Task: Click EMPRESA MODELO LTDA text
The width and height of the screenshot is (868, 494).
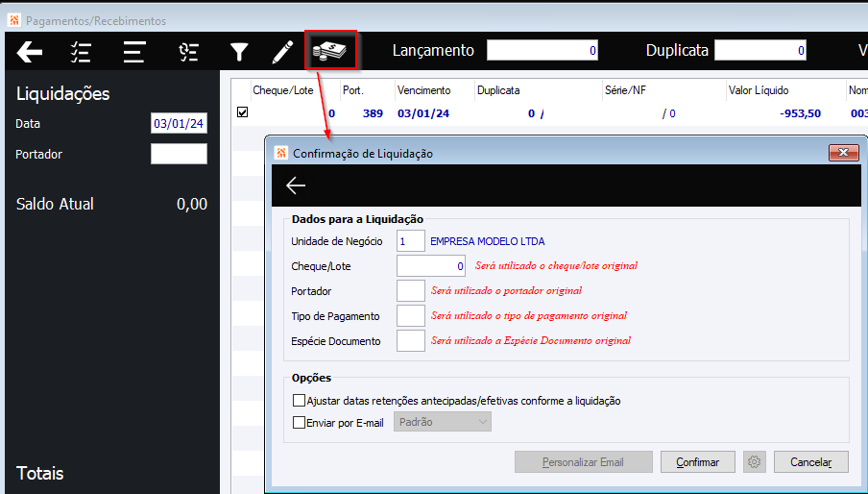Action: [x=487, y=241]
